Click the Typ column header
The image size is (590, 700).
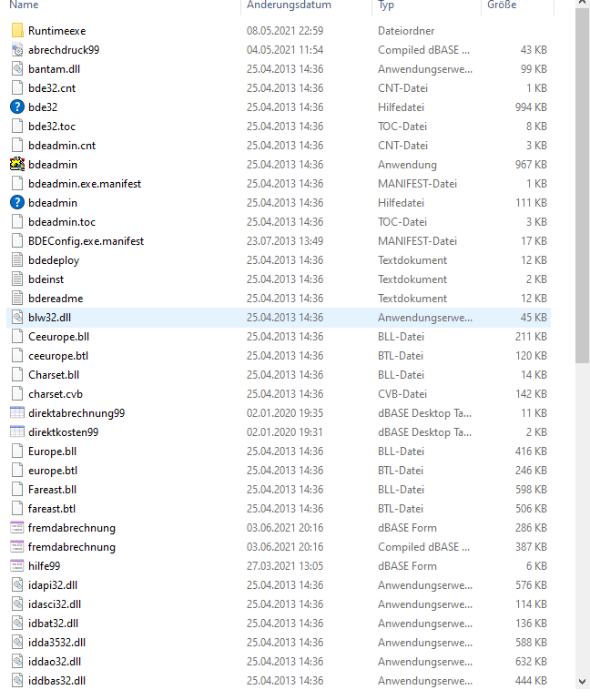(x=386, y=5)
